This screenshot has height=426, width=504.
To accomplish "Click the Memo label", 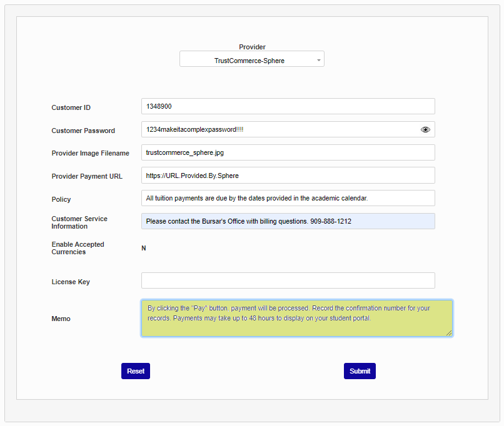I will [61, 319].
